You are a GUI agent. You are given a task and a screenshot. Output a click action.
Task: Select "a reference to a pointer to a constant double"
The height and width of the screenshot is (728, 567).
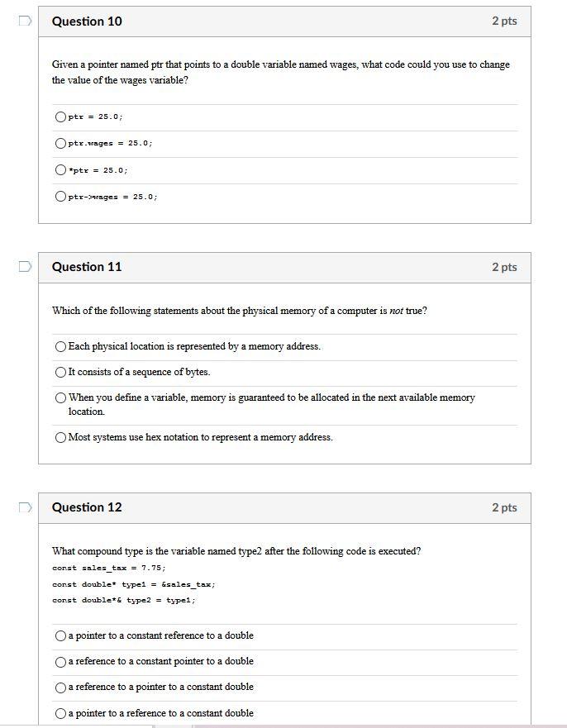pos(60,687)
